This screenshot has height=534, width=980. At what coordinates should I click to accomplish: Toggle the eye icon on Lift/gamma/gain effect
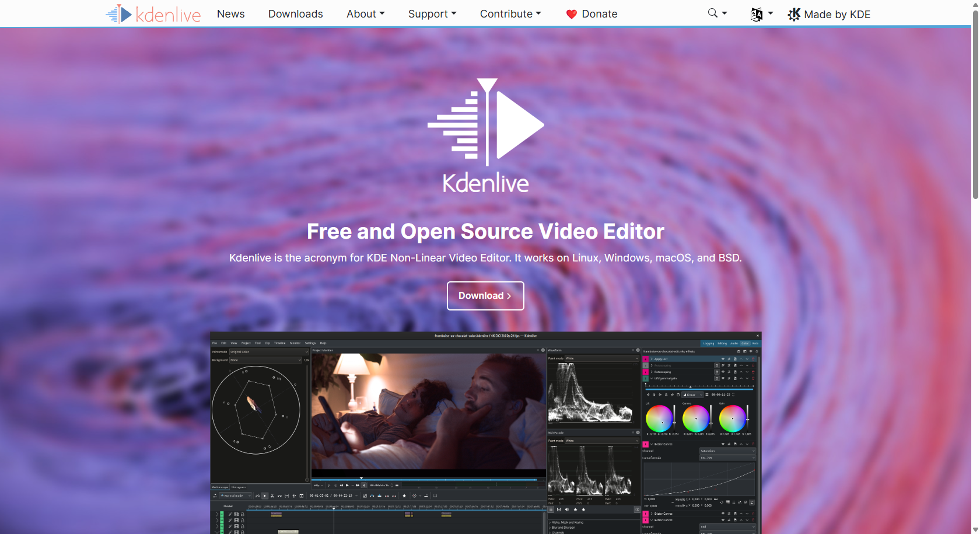pyautogui.click(x=723, y=378)
